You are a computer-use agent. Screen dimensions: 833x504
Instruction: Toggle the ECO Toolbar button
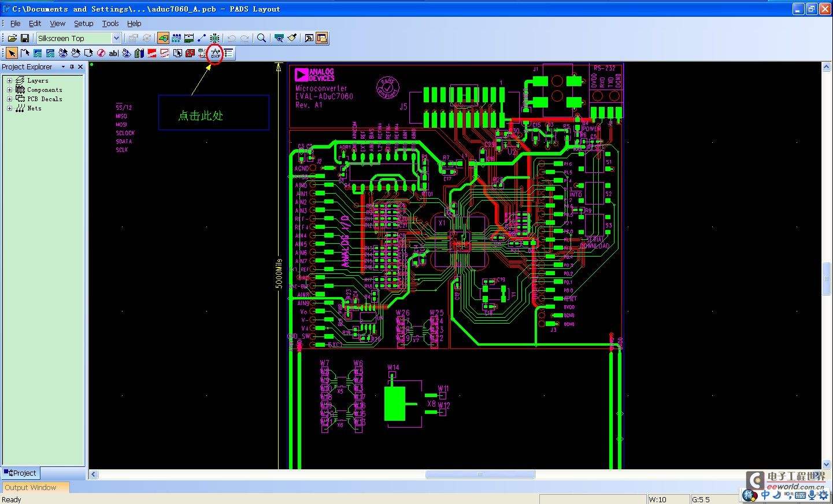click(202, 38)
